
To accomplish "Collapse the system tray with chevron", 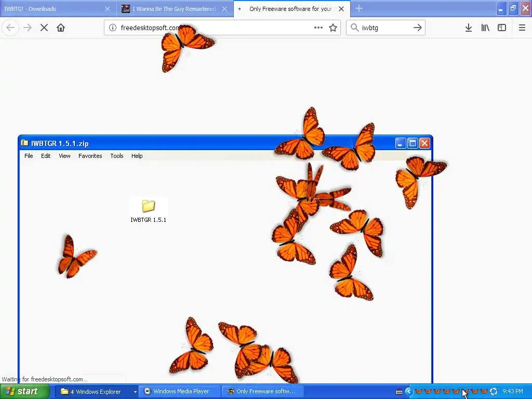I will [408, 392].
